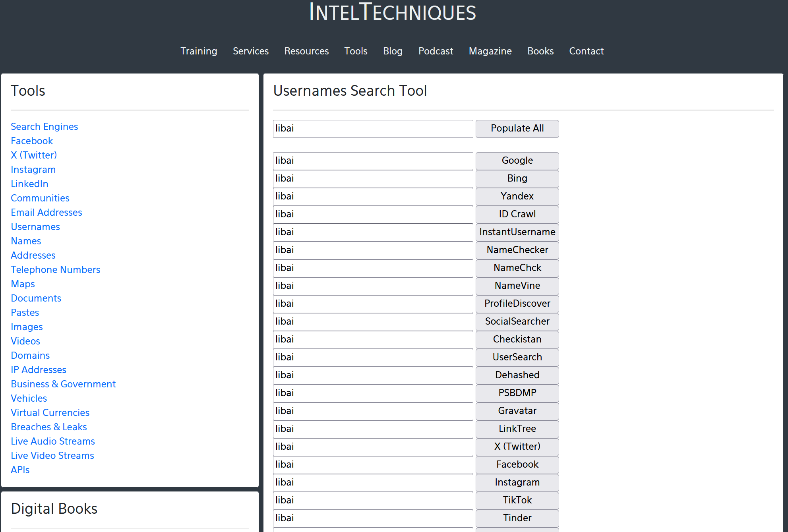Click the NameChck button
The image size is (788, 532).
[x=517, y=268]
